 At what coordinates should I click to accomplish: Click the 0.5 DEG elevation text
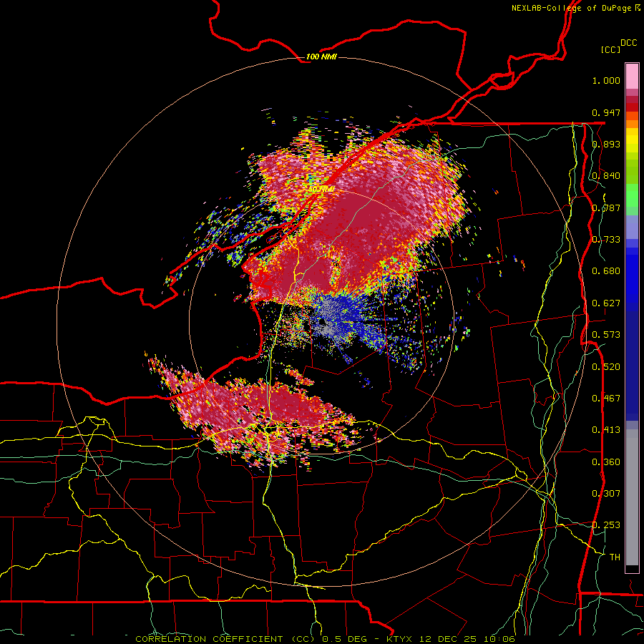346,639
